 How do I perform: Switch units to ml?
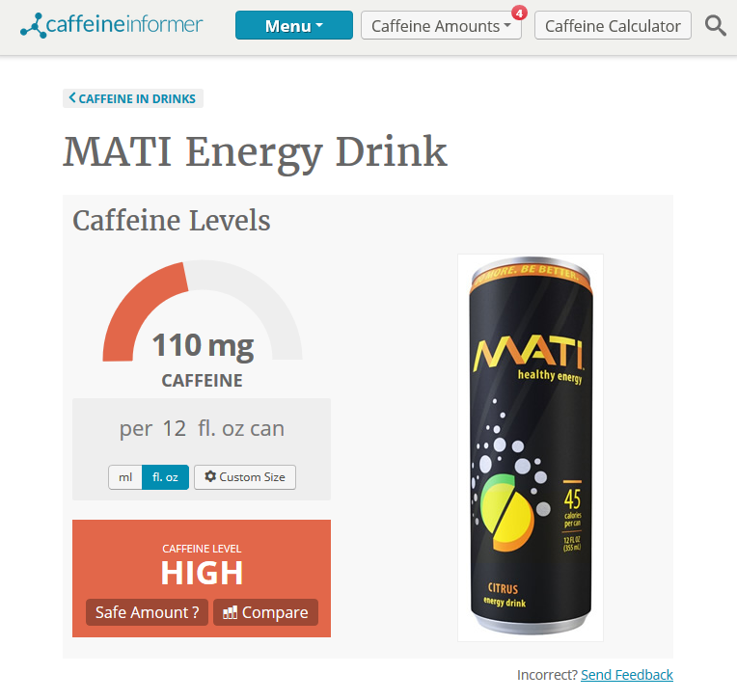[125, 477]
